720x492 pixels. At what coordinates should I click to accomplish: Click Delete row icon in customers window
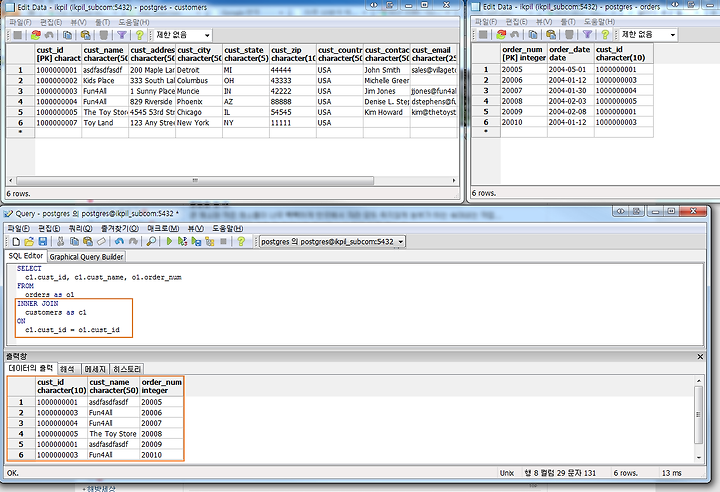click(x=104, y=35)
